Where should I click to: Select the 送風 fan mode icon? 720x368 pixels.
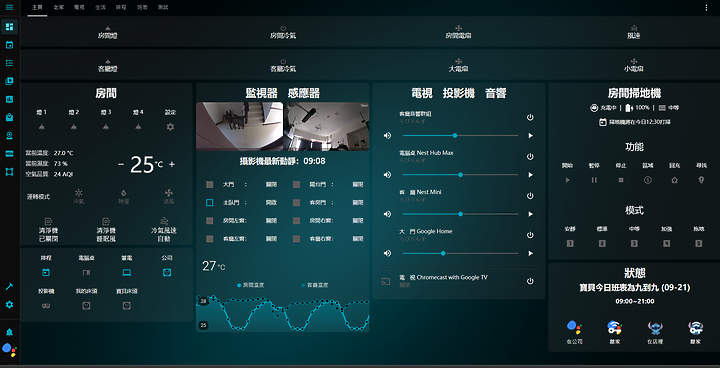pos(169,196)
